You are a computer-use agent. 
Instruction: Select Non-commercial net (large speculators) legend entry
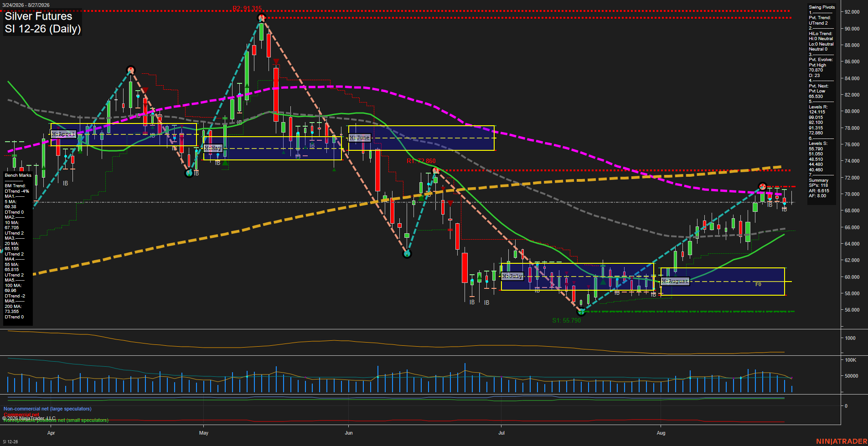coord(47,409)
